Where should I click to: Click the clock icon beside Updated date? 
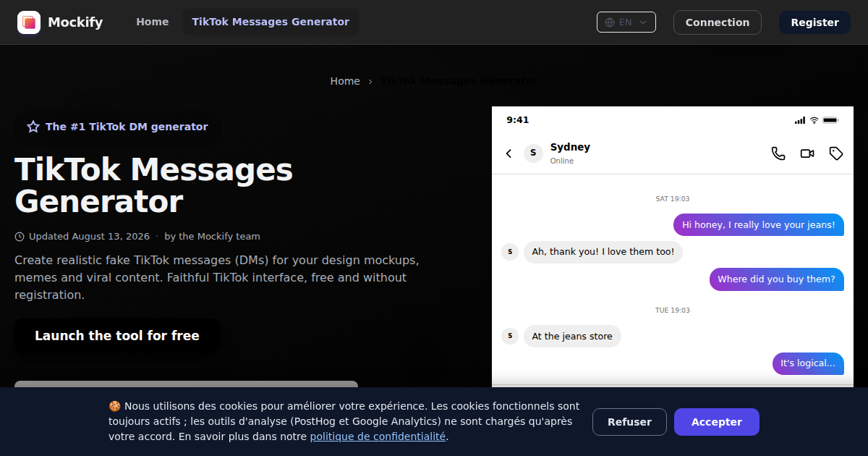click(20, 237)
